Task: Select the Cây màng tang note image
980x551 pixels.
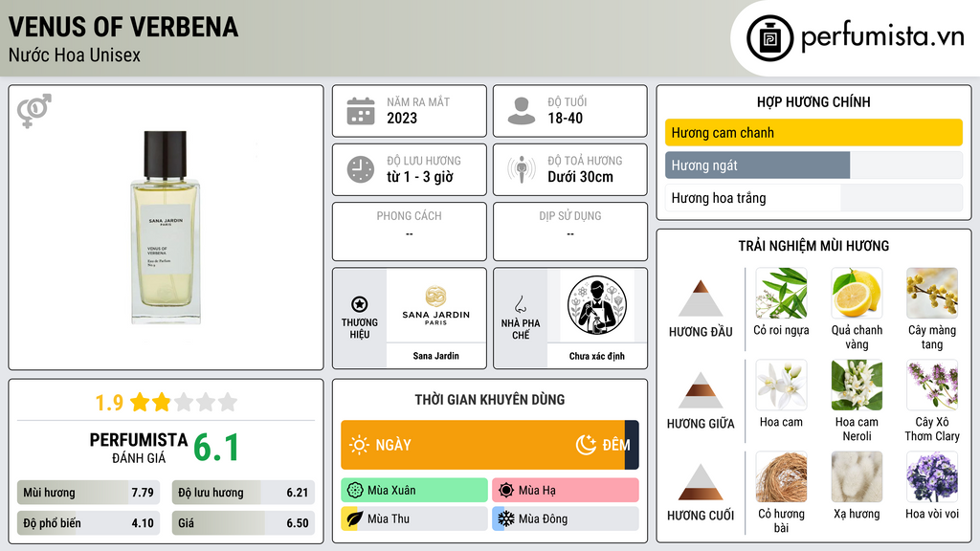Action: click(932, 294)
